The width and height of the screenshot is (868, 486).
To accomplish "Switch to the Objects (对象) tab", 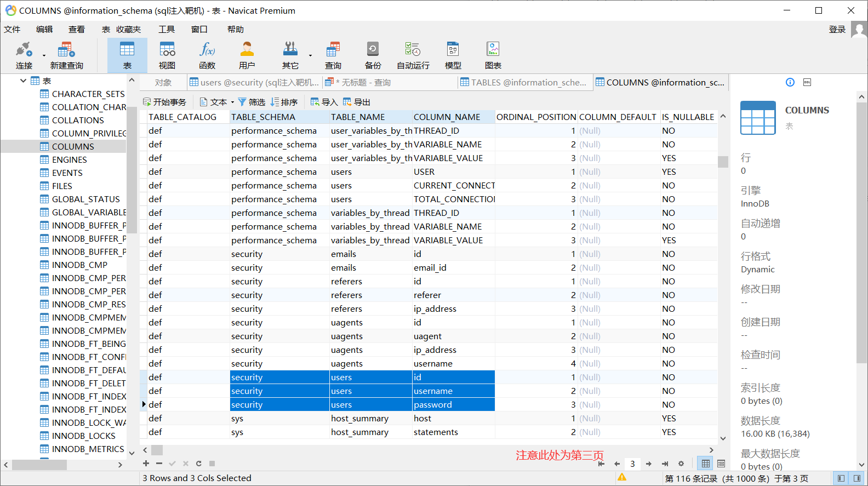I will click(163, 82).
